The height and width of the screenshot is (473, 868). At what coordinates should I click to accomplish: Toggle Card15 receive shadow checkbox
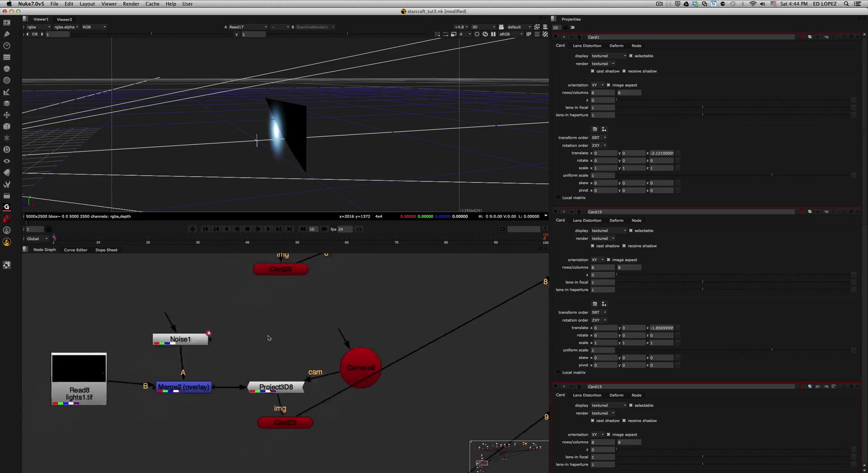[624, 421]
